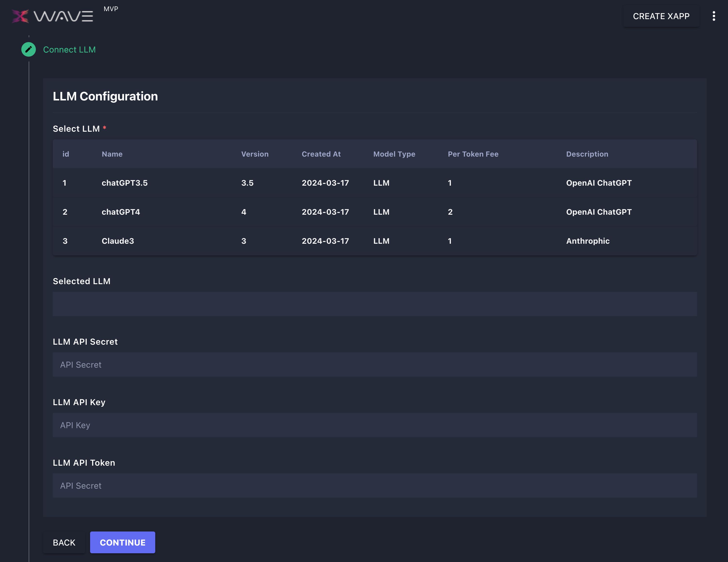Sort by the Created At column header
The image size is (728, 562).
(x=321, y=154)
